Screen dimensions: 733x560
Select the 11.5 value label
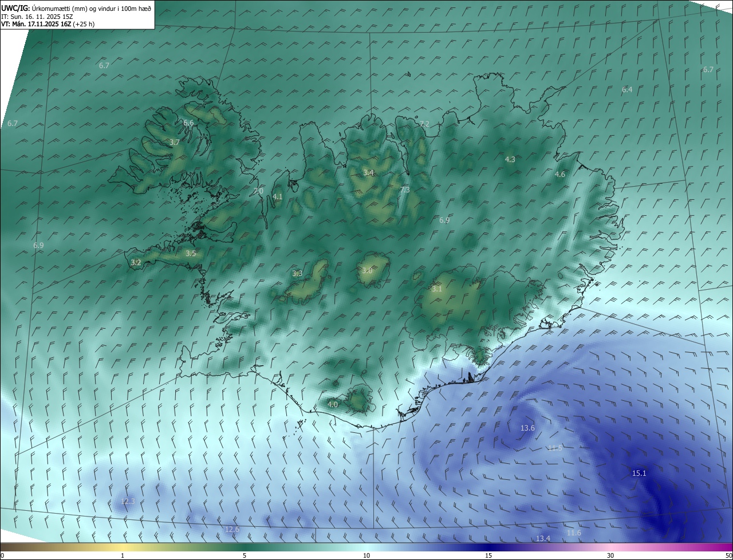555,448
